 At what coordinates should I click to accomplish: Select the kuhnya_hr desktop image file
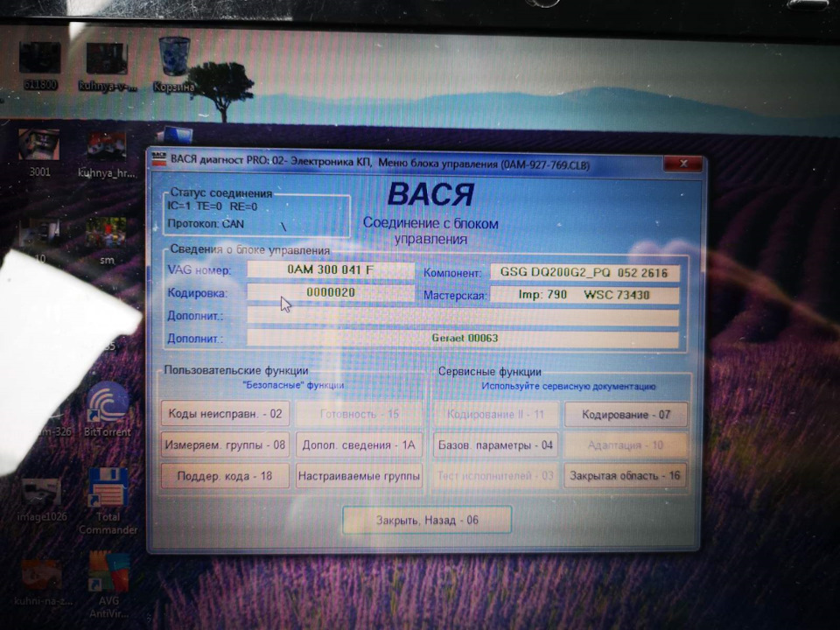coord(108,147)
